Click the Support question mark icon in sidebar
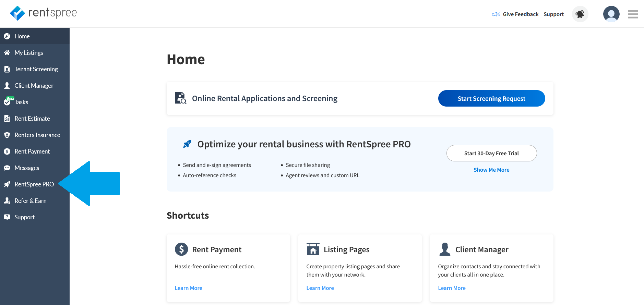644x305 pixels. click(x=7, y=217)
